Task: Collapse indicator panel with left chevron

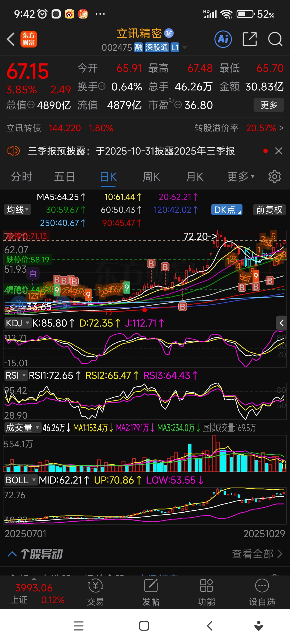Action: click(281, 323)
